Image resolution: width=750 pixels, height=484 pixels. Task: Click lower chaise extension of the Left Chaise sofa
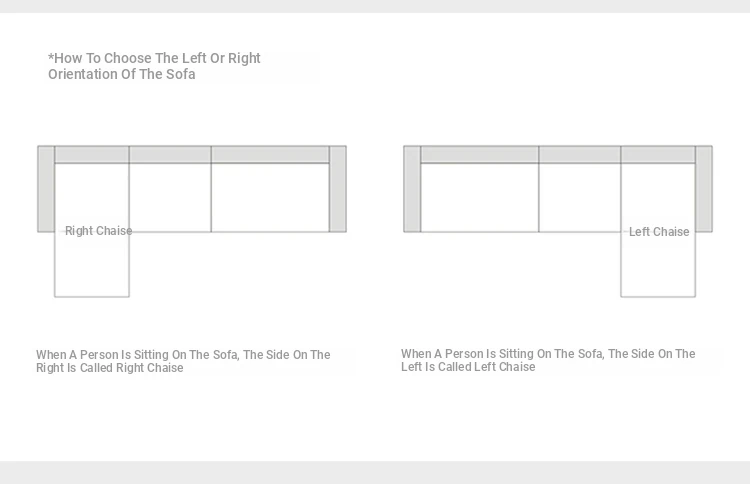pyautogui.click(x=658, y=268)
